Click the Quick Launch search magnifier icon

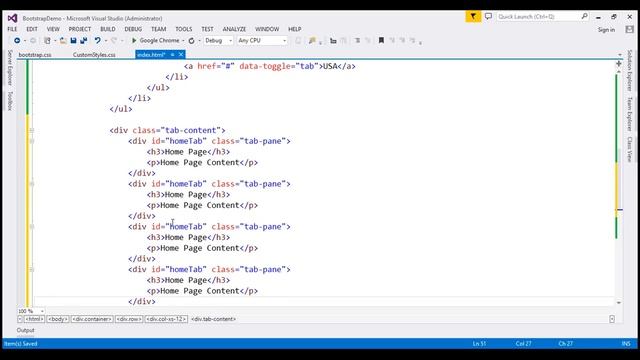584,16
